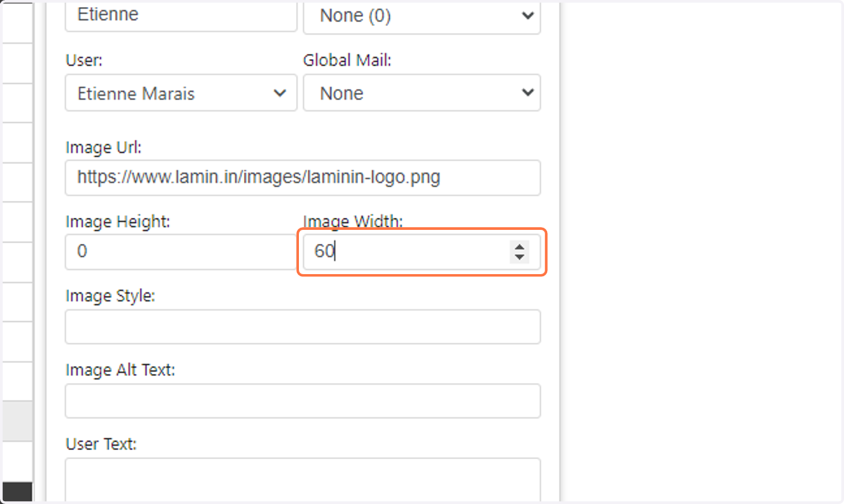Open the None (0) dropdown
Viewport: 844px width, 504px height.
(x=422, y=16)
